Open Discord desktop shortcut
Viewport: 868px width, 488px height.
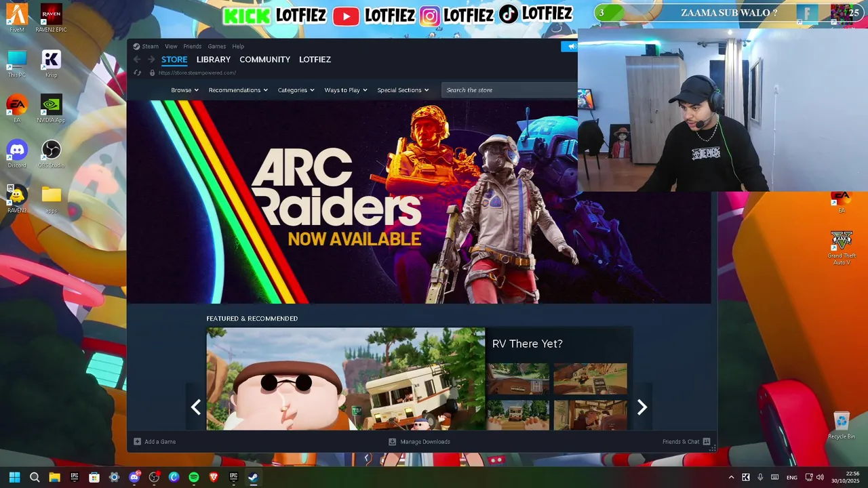[x=17, y=154]
